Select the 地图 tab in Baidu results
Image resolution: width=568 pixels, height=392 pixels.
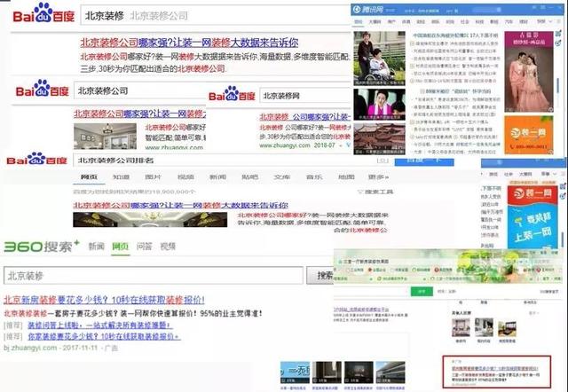tap(346, 177)
